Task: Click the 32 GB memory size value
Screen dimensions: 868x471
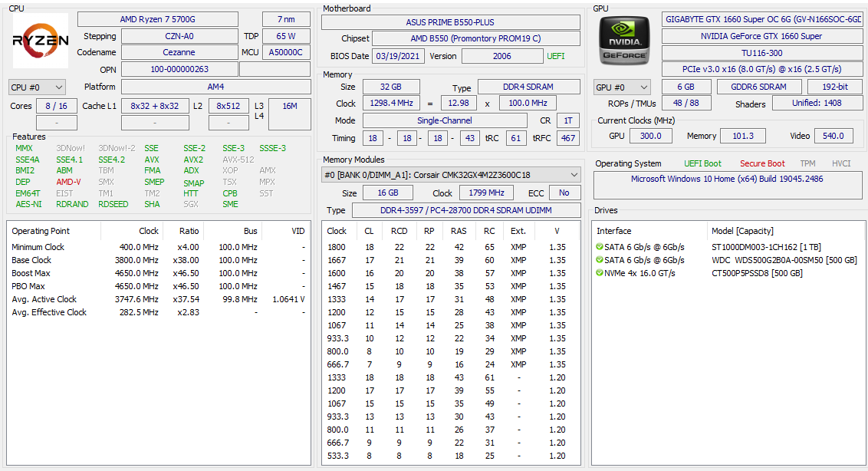Action: 391,87
